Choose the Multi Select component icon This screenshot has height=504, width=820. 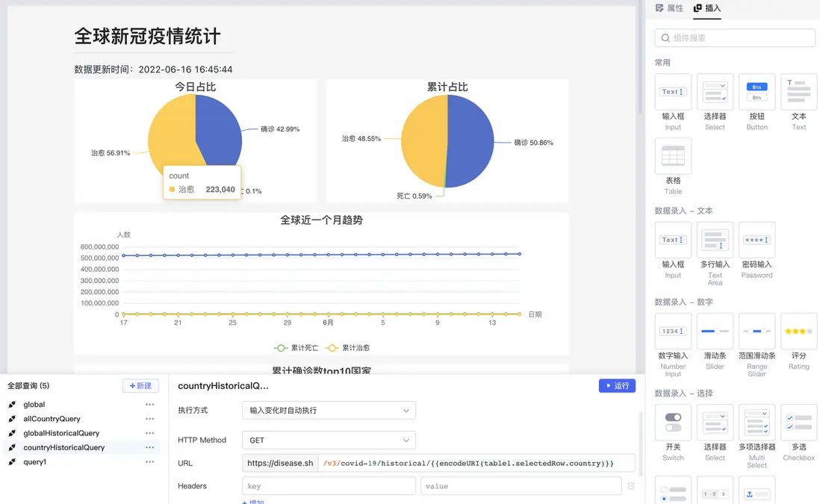tap(757, 423)
